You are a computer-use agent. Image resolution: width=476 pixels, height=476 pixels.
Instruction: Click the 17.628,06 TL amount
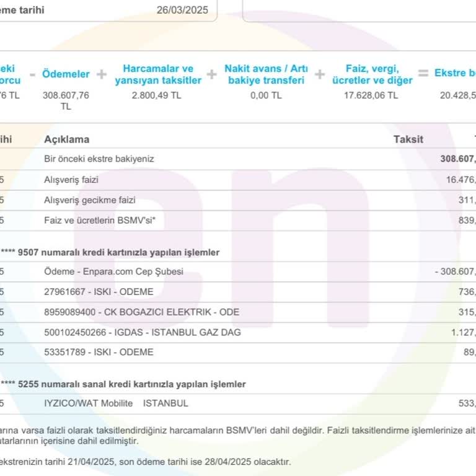click(x=371, y=95)
